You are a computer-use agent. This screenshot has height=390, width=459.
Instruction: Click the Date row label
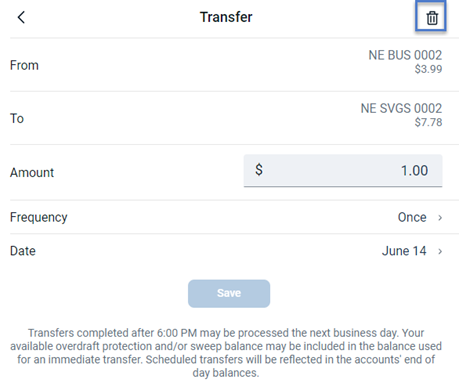[23, 251]
